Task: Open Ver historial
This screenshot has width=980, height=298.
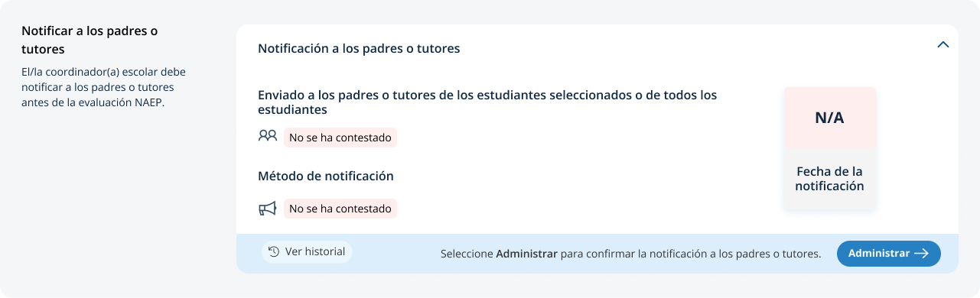Action: 307,251
